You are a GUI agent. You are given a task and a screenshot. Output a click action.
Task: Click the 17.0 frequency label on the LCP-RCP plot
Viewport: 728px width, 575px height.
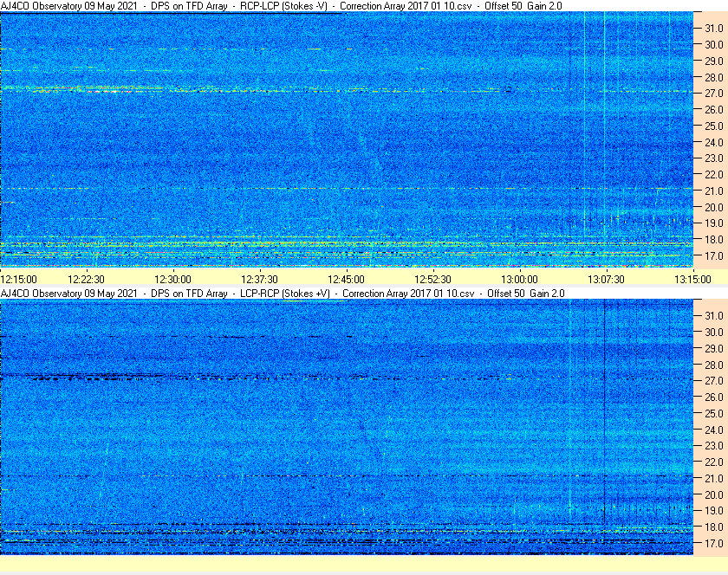point(714,543)
